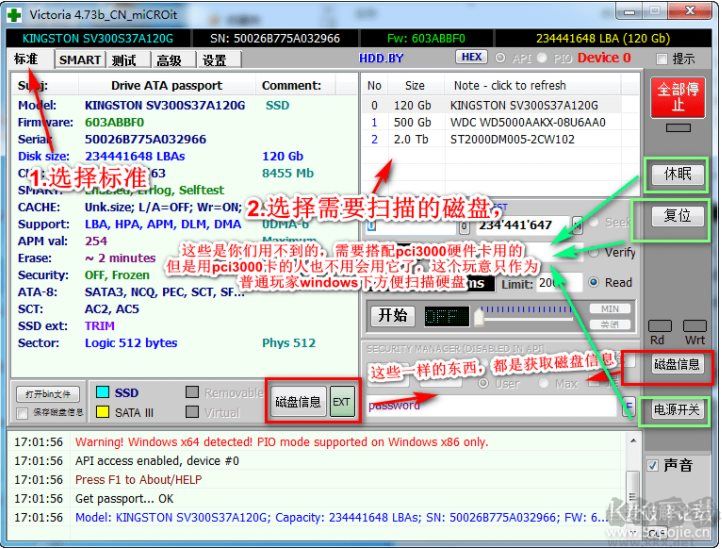722x549 pixels.
Task: Select the Max password radio option
Action: pos(544,383)
